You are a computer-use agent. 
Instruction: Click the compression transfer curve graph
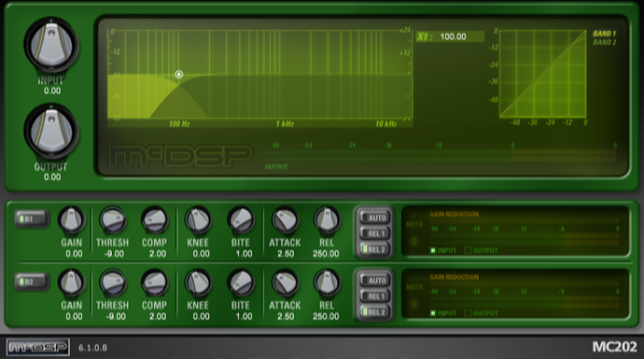point(542,74)
